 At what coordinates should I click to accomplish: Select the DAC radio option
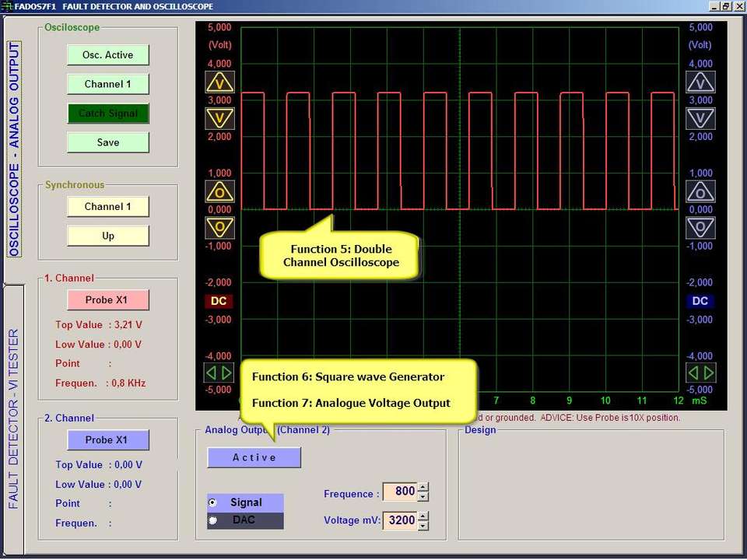[213, 520]
